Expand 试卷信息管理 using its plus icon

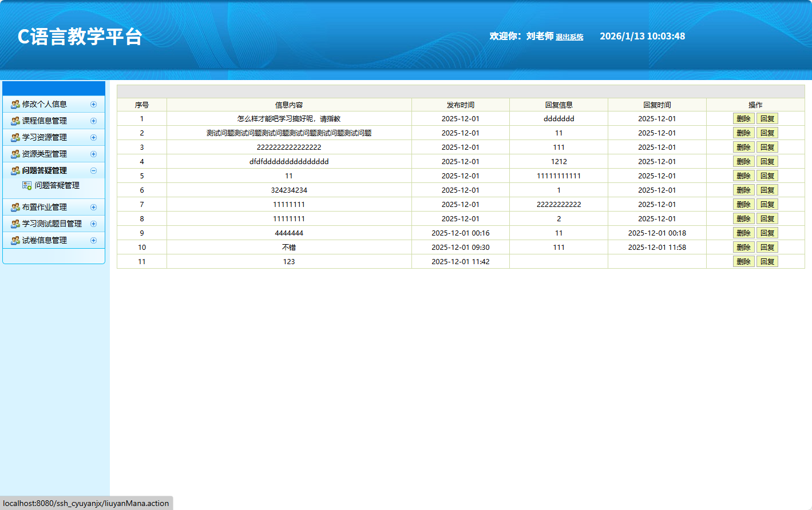tap(93, 241)
